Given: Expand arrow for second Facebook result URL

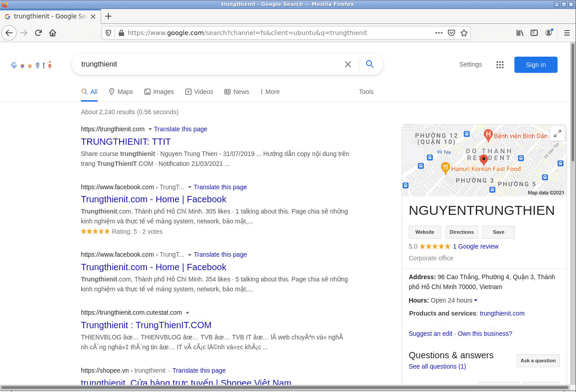Looking at the screenshot, I should click(190, 254).
